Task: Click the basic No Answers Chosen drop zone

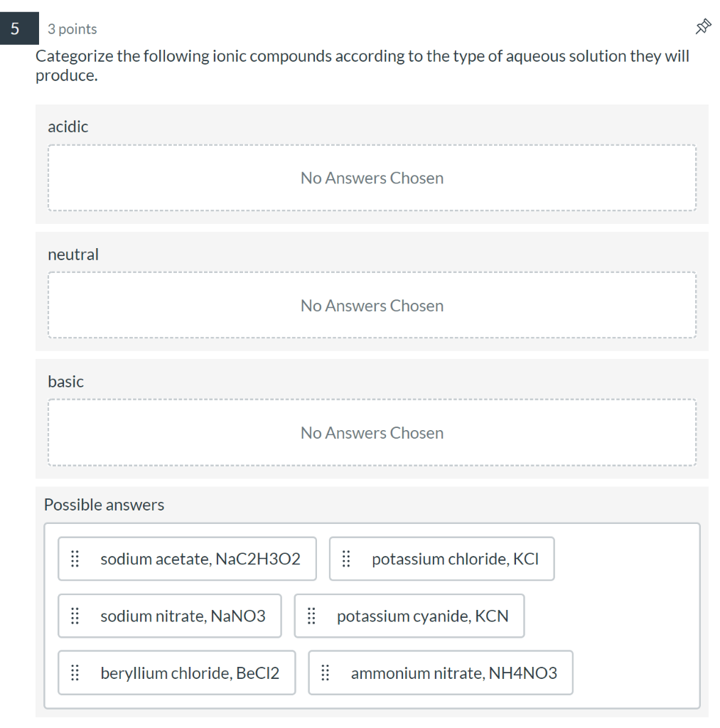Action: click(372, 432)
